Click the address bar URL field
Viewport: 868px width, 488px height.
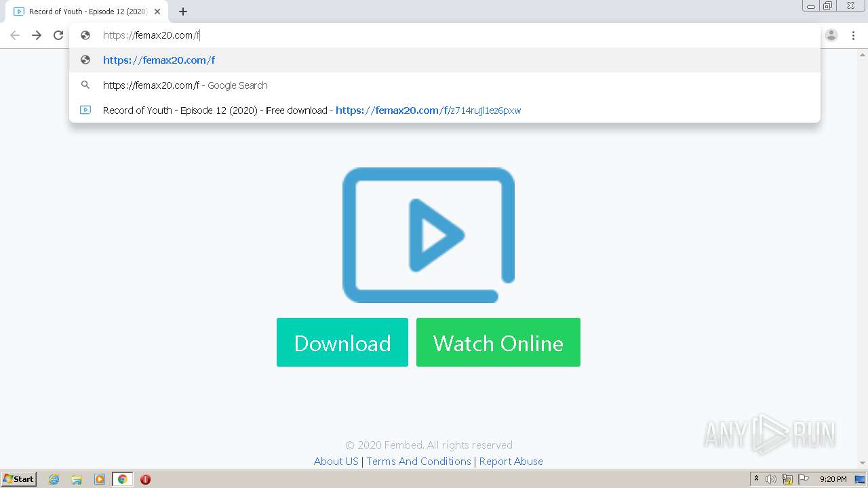pyautogui.click(x=445, y=35)
